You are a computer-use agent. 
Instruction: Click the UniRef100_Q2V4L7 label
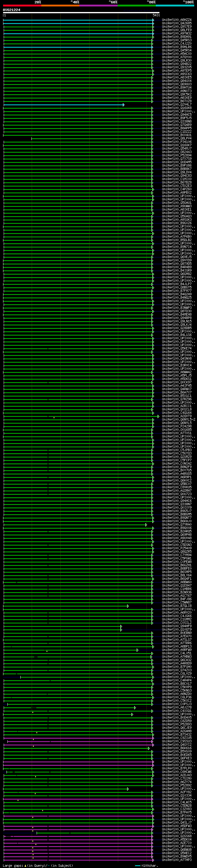point(177,104)
